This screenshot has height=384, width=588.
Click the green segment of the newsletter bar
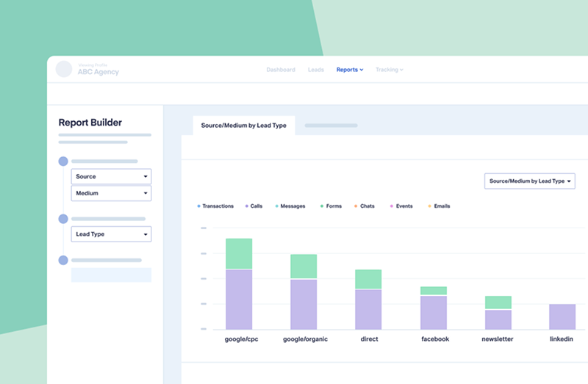tap(498, 303)
